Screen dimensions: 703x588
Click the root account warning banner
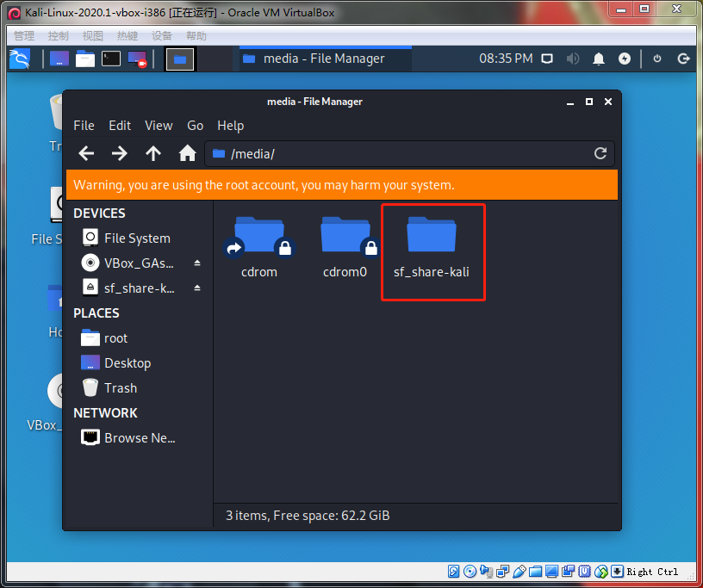tap(342, 184)
